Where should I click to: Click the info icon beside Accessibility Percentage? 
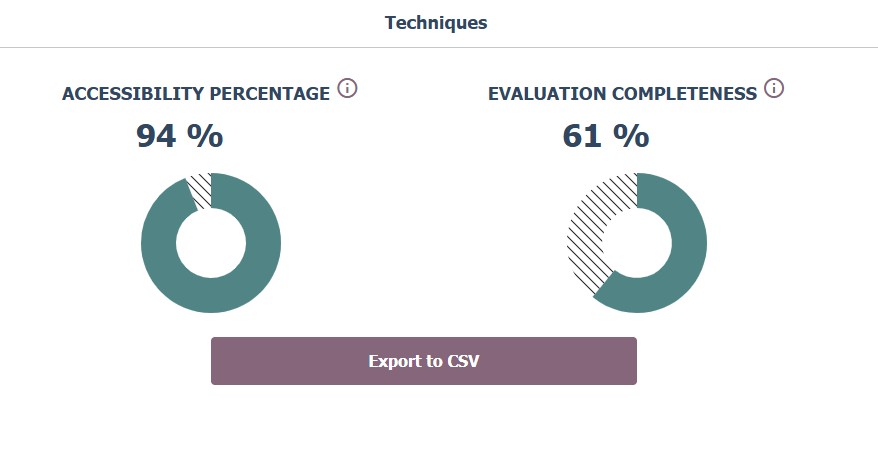point(347,88)
